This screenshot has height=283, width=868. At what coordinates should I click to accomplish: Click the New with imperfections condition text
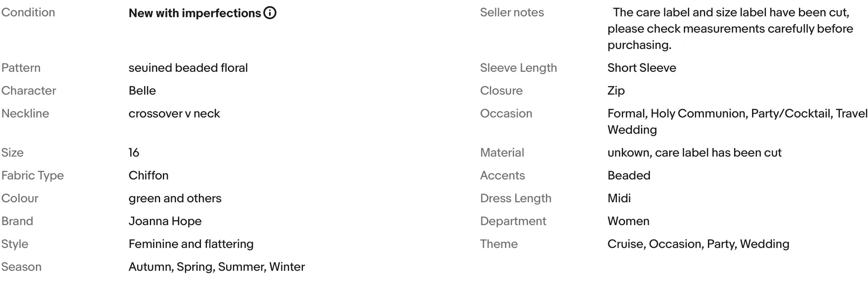coord(194,13)
